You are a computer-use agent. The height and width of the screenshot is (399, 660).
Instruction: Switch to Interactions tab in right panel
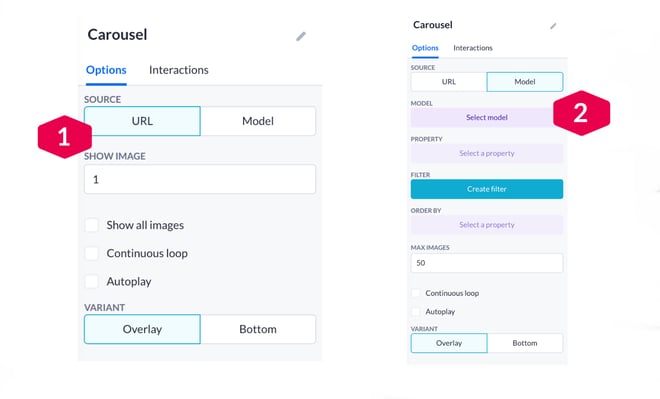click(473, 48)
